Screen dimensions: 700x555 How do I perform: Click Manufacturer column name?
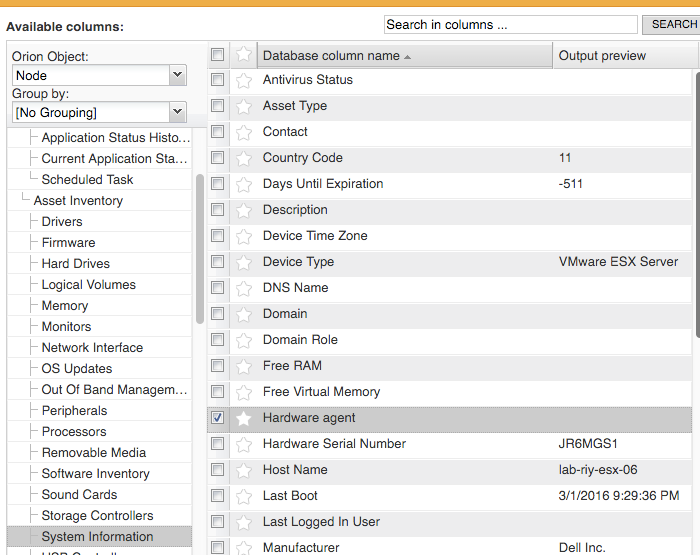301,547
